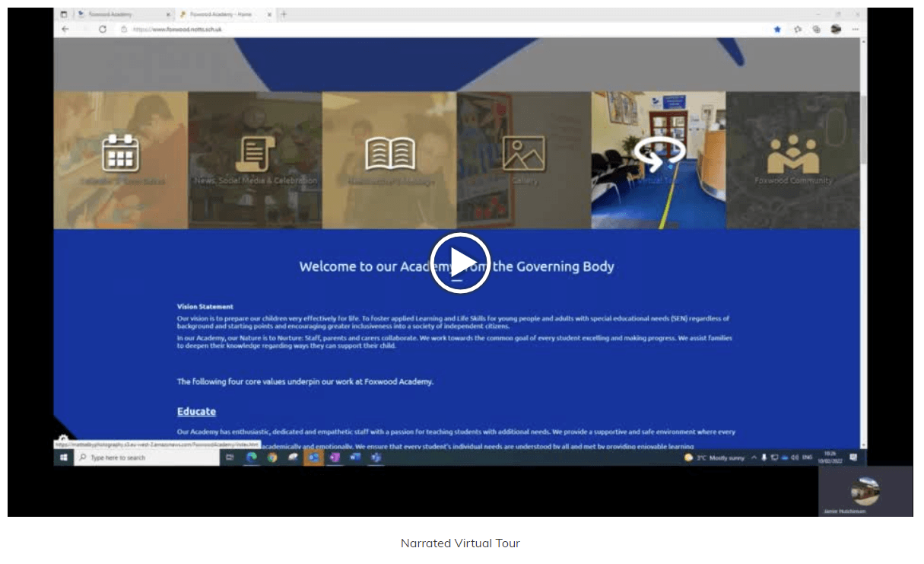Launch Google Chrome from the taskbar
Viewport: 924px width, 564px height.
click(272, 457)
